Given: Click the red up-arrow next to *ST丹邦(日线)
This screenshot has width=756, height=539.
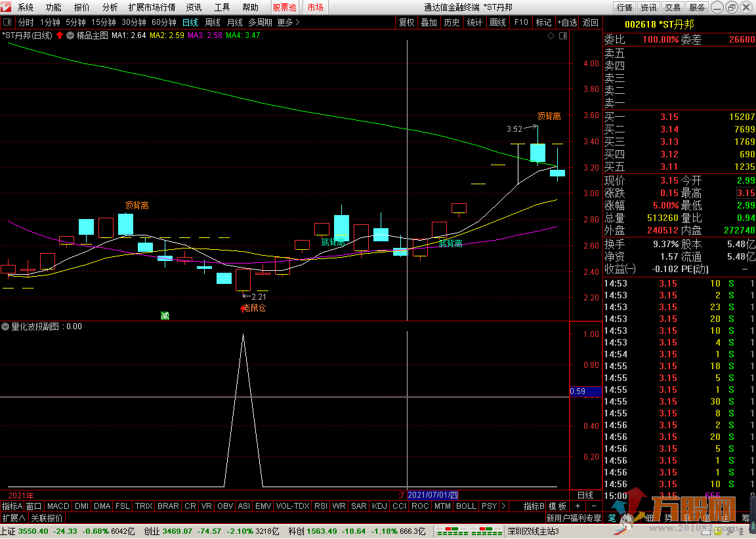Looking at the screenshot, I should [x=60, y=35].
